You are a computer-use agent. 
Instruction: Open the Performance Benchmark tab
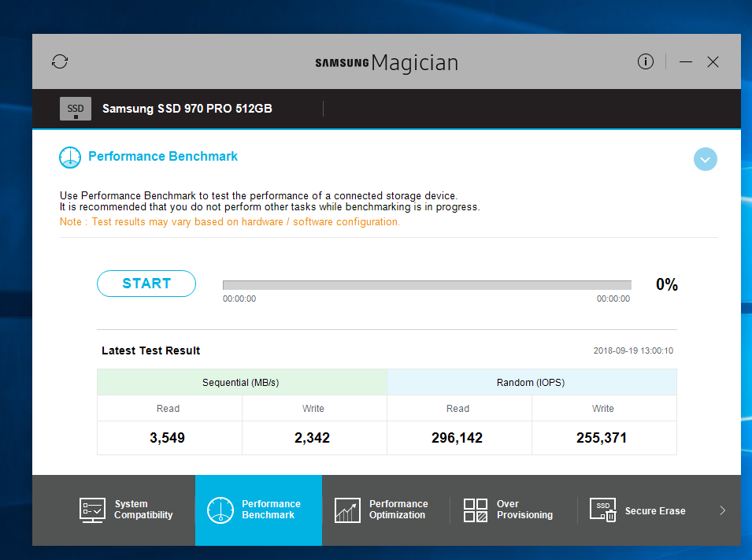(x=258, y=510)
